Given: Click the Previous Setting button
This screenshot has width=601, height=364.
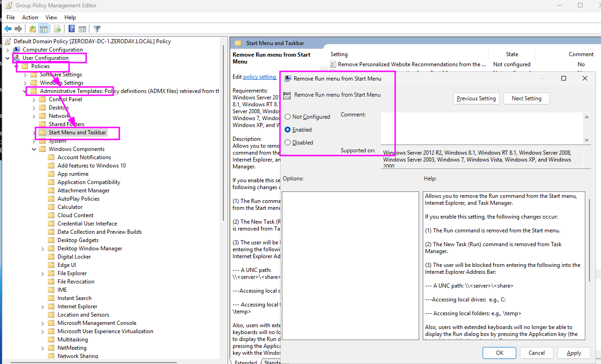Looking at the screenshot, I should [x=476, y=98].
